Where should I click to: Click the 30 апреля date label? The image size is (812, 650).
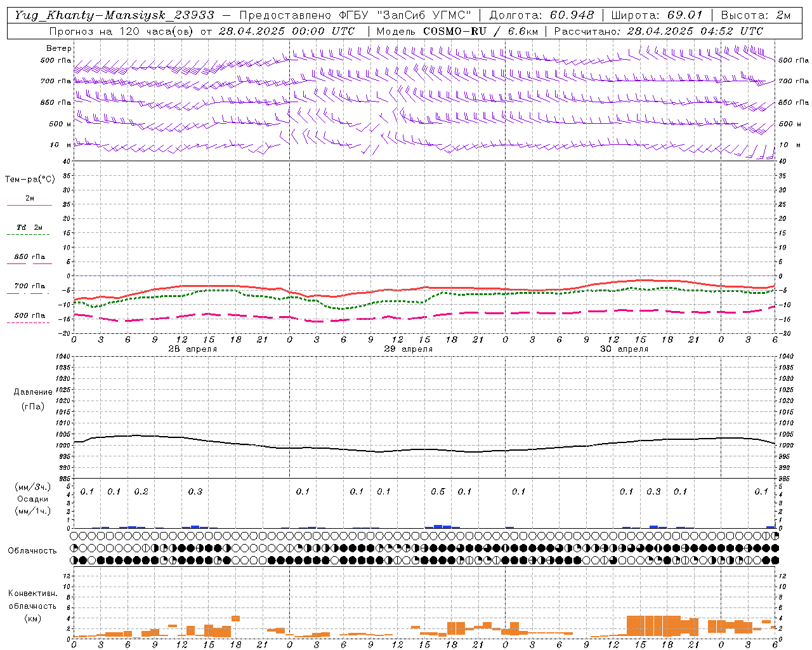click(624, 349)
